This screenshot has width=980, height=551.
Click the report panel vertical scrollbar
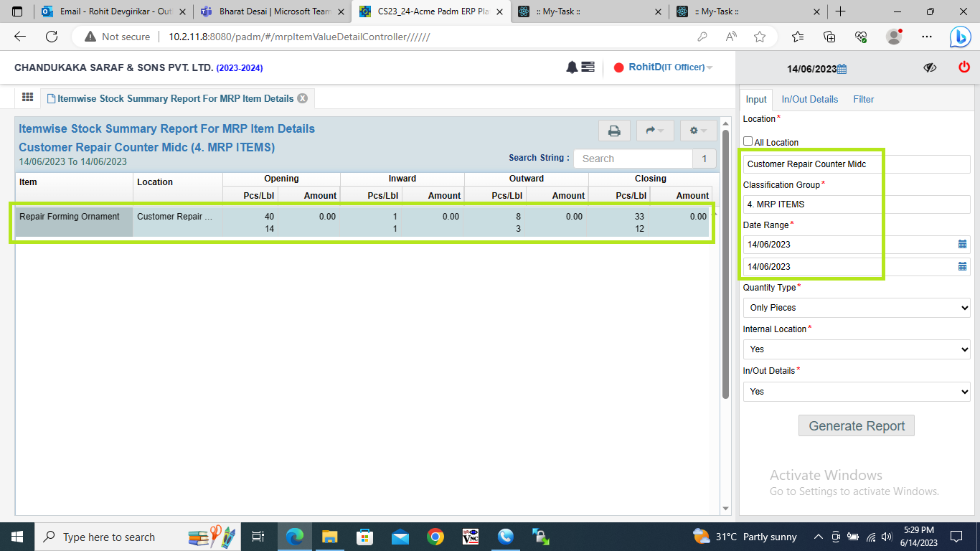point(725,265)
